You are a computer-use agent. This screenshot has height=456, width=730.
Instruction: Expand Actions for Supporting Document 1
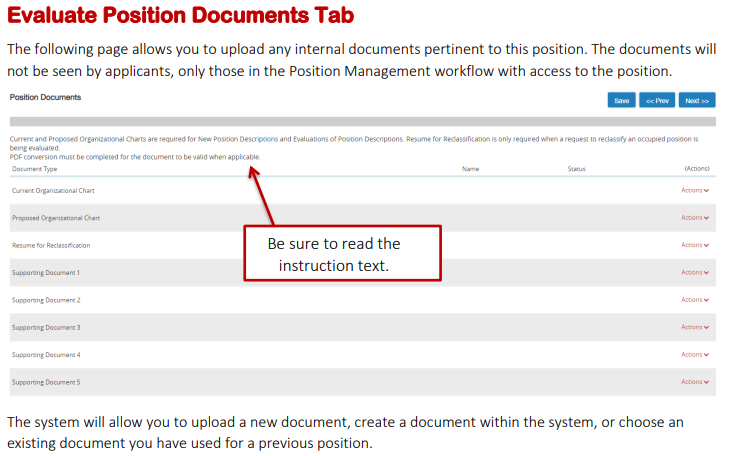(695, 272)
